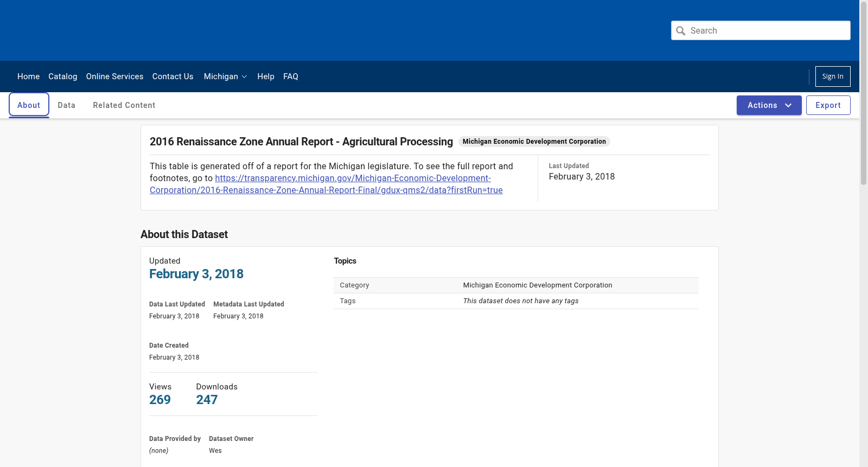Click 'This dataset does not have any tags'
The height and width of the screenshot is (467, 868).
tap(521, 301)
